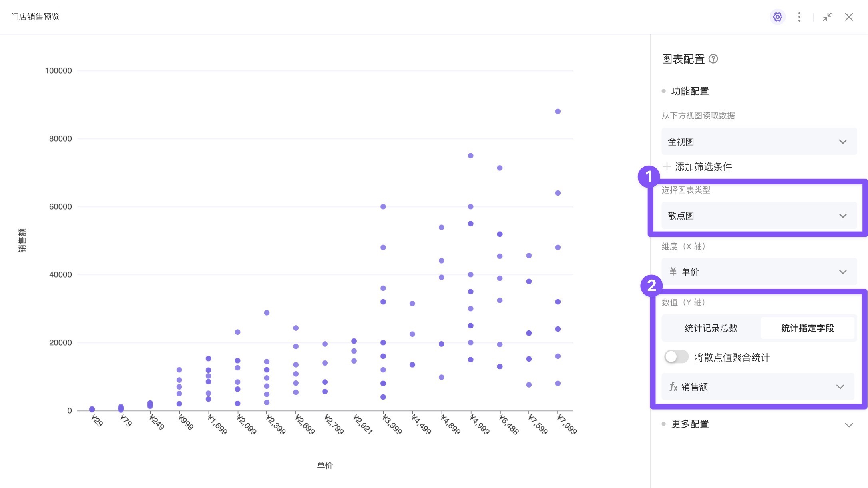Screen dimensions: 868x488
Task: Select the 统计指定字段 tab
Action: click(x=807, y=328)
